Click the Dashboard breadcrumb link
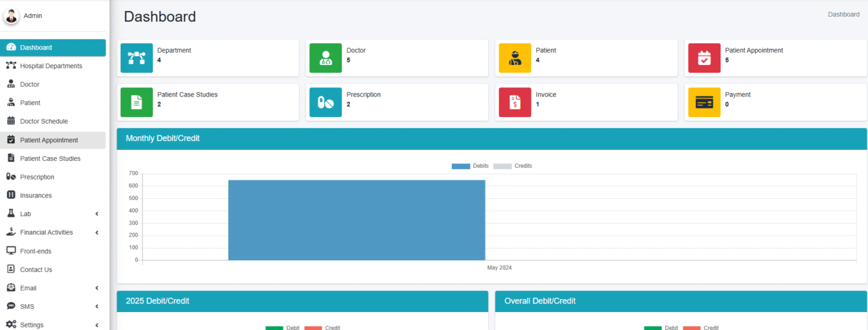Image resolution: width=868 pixels, height=330 pixels. (x=843, y=14)
